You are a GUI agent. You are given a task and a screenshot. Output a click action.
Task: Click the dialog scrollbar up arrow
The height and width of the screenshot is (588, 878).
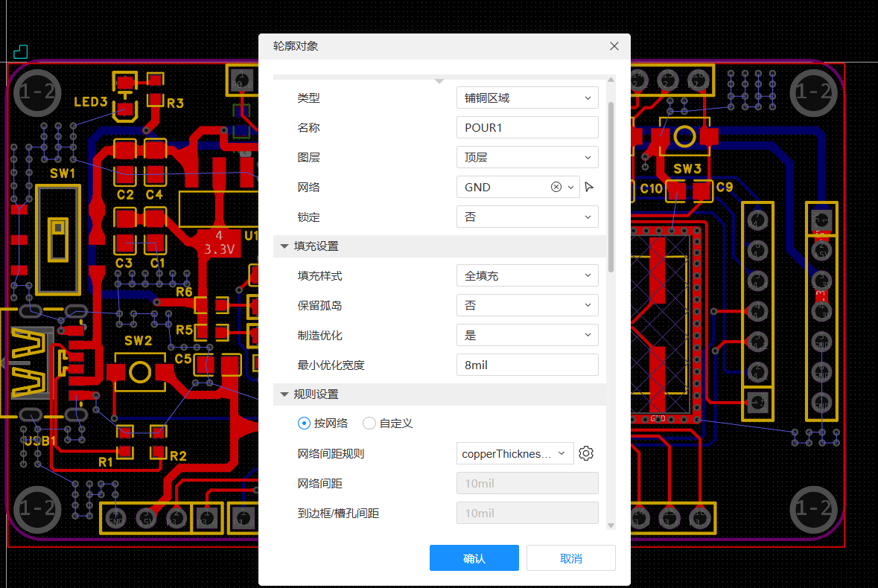pyautogui.click(x=611, y=80)
